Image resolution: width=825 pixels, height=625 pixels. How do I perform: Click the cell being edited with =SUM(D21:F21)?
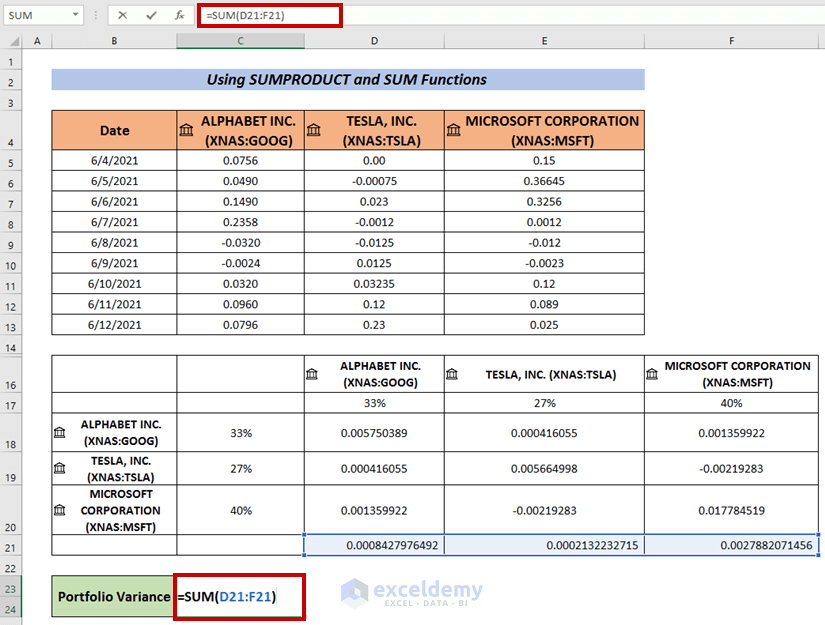[239, 597]
